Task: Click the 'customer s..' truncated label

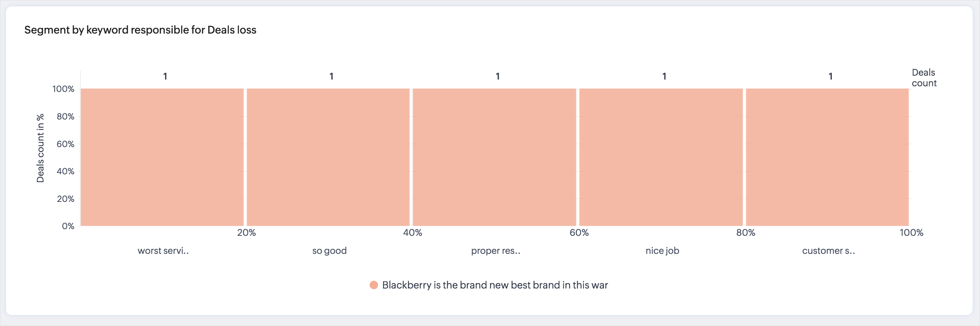Action: (x=828, y=251)
